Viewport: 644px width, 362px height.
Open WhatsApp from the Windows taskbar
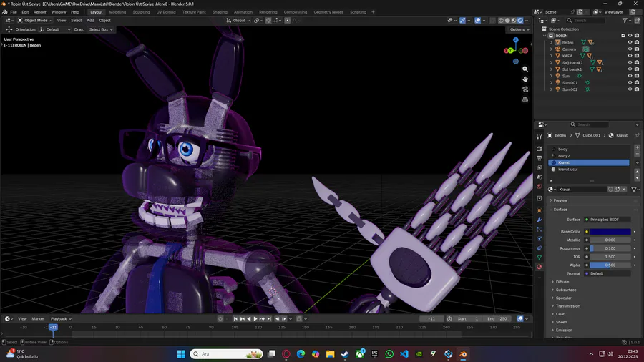[x=389, y=354]
